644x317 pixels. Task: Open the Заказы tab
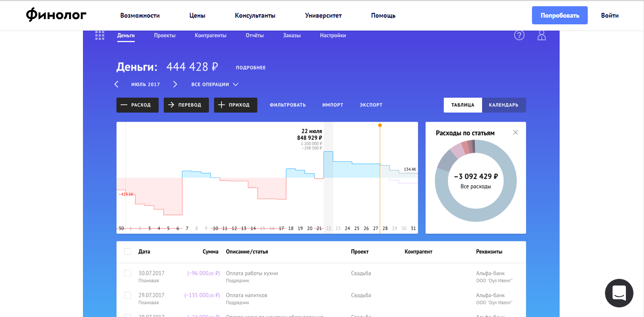(x=292, y=36)
